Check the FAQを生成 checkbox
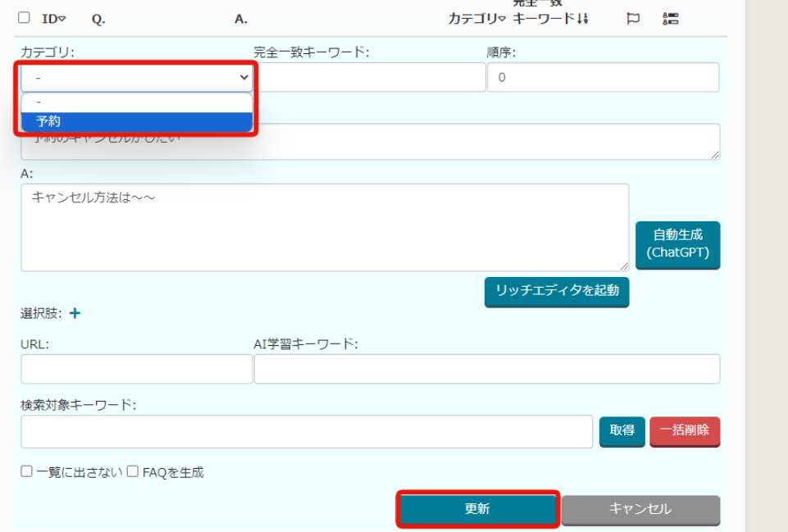Screen dimensions: 788x532 [x=133, y=471]
